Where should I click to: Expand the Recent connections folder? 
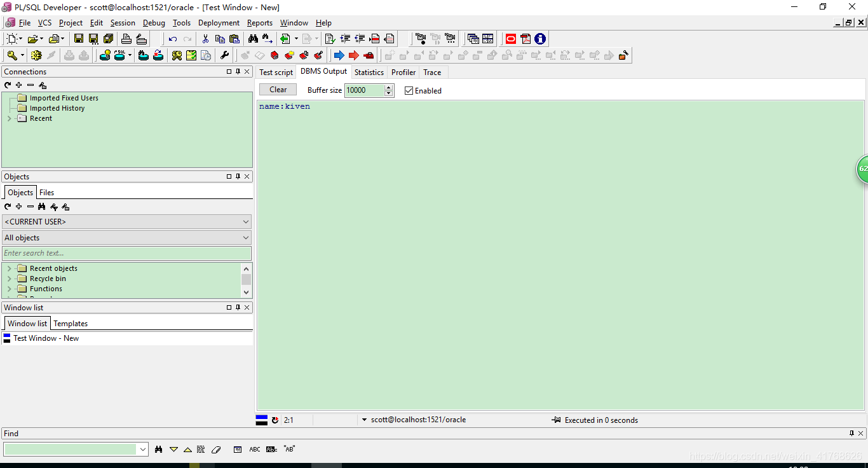click(9, 119)
